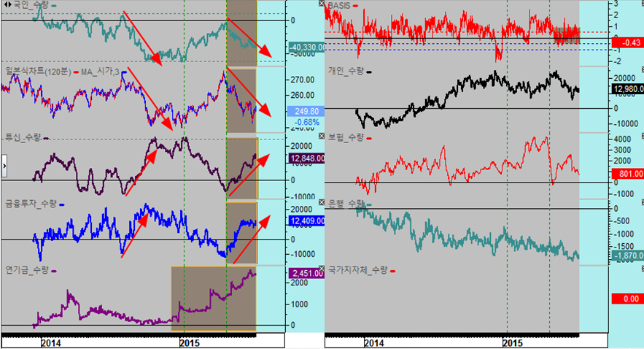Close the 연기금_수량 chart pane
The image size is (644, 349).
[322, 269]
